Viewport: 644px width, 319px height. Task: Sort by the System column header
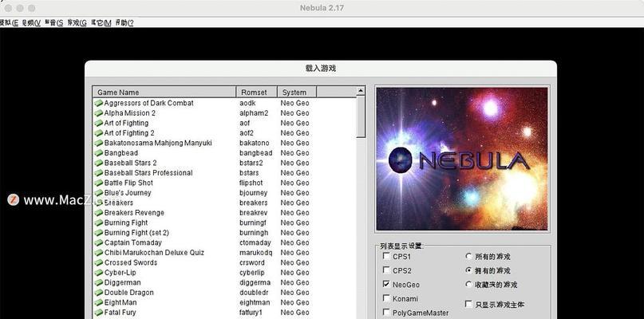(297, 92)
